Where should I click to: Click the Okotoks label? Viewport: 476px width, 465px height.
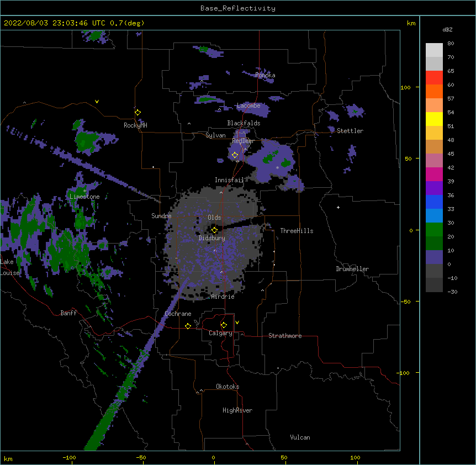click(228, 387)
